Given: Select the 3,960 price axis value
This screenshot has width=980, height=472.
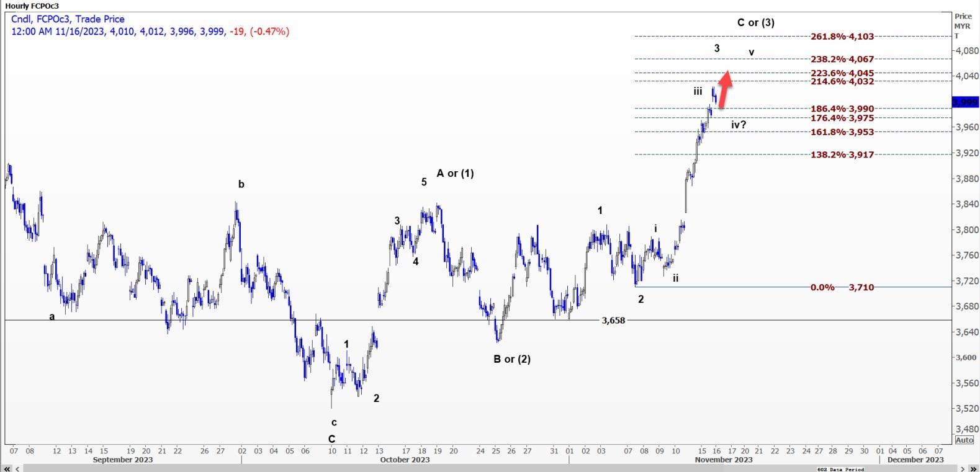Looking at the screenshot, I should 968,127.
